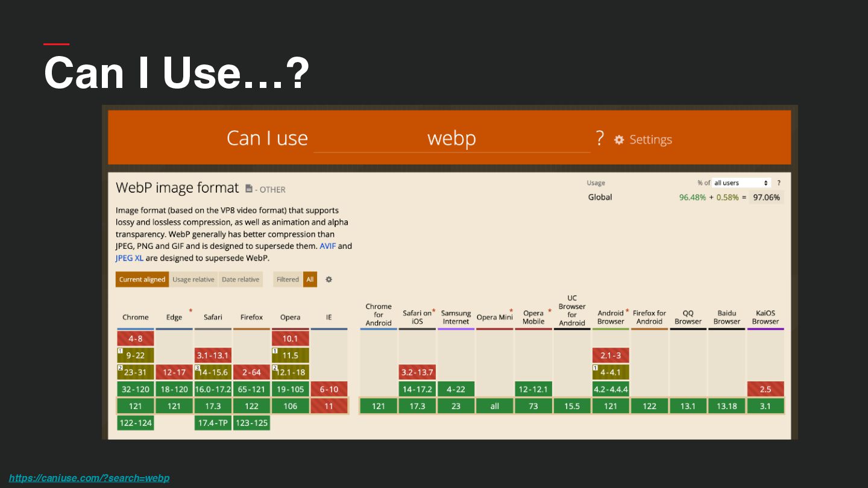868x488 pixels.
Task: Select Firefox 2-64 unsupported cell
Action: tap(252, 372)
